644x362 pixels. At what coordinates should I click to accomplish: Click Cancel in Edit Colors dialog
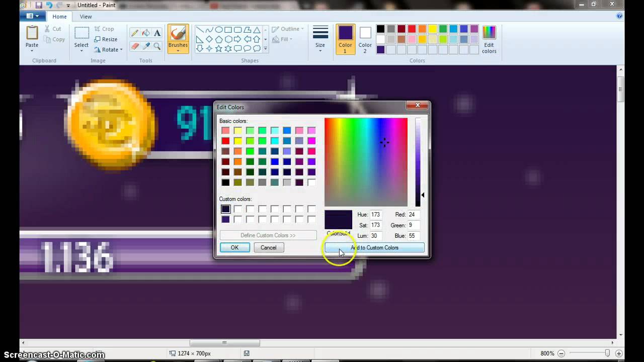click(268, 247)
